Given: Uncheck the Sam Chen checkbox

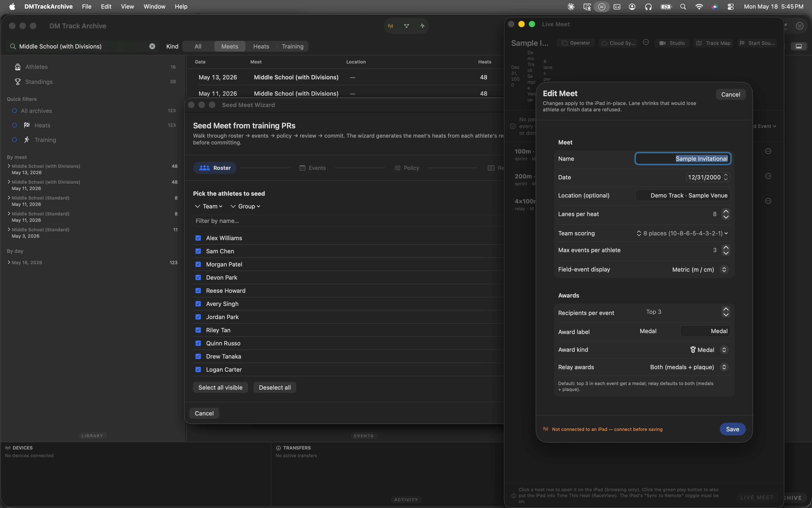Looking at the screenshot, I should [198, 251].
